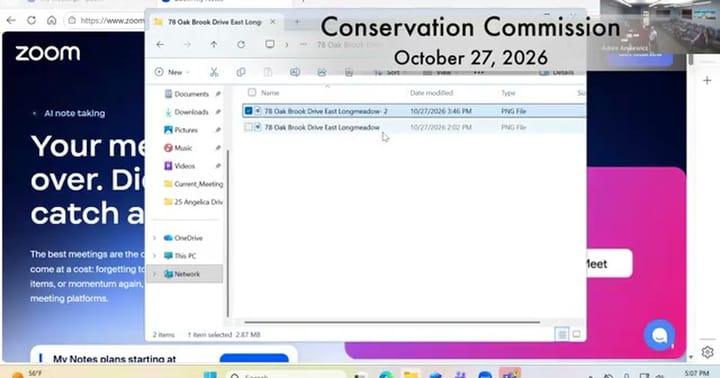Open the View menu in Explorer toolbar
The height and width of the screenshot is (378, 720).
[440, 73]
